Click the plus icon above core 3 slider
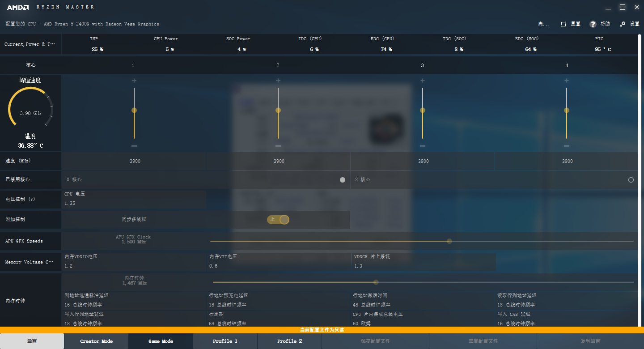 [x=423, y=81]
